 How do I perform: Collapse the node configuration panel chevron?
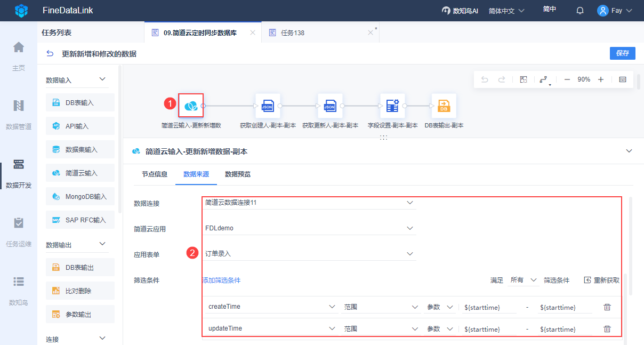[629, 151]
